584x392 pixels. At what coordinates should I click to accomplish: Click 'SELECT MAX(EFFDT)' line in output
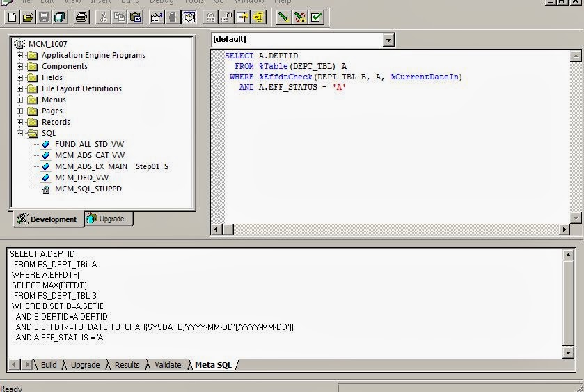[49, 285]
